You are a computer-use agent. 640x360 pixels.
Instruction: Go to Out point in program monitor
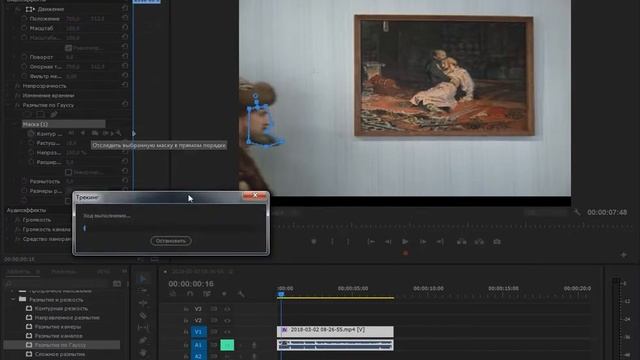pyautogui.click(x=440, y=242)
